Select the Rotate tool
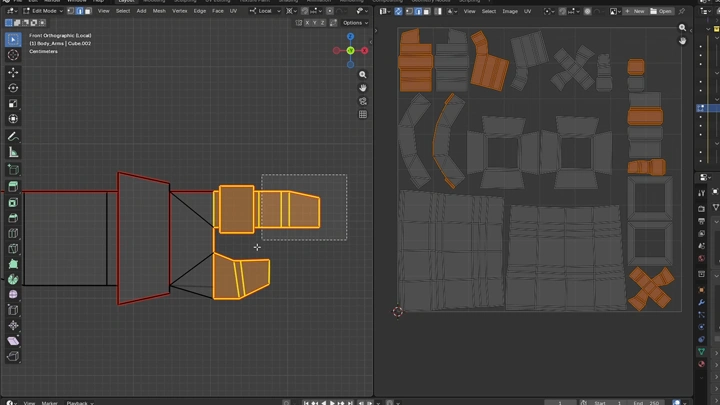 click(13, 88)
